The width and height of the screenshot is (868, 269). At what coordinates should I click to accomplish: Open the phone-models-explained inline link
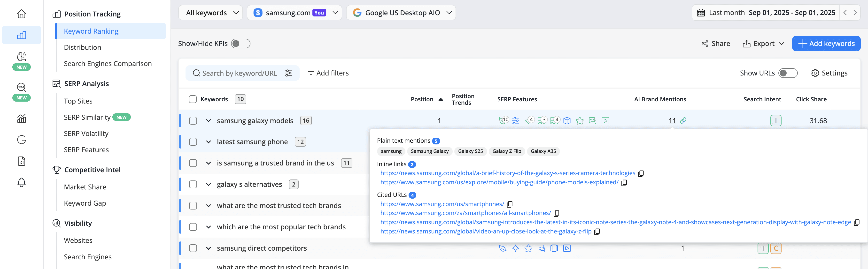499,182
